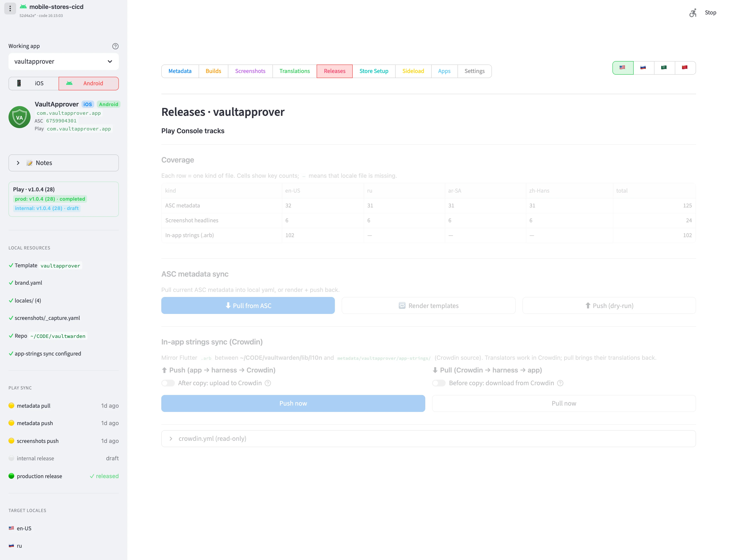730x560 pixels.
Task: Select the US flag locale
Action: point(623,68)
